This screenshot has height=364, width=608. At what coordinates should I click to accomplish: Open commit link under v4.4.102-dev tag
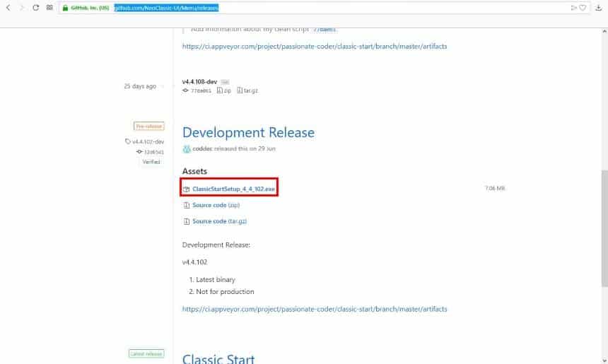pos(154,152)
